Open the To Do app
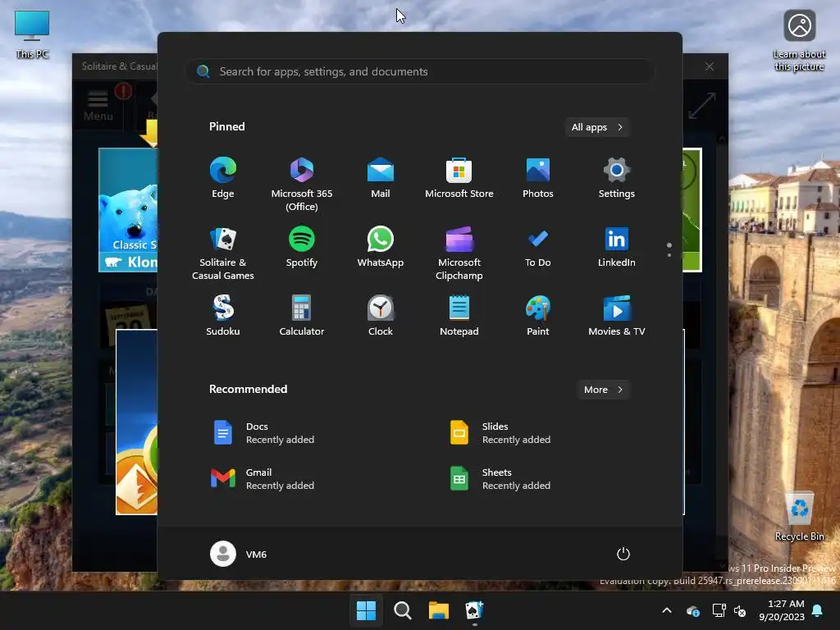This screenshot has width=840, height=630. [538, 247]
